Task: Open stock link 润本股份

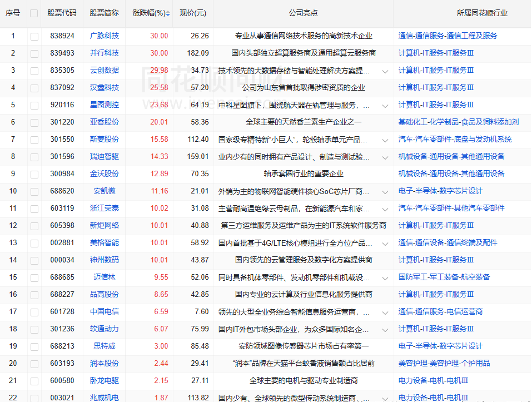Action: [x=105, y=363]
